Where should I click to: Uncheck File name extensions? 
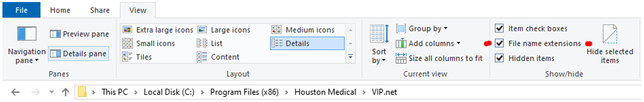point(499,43)
